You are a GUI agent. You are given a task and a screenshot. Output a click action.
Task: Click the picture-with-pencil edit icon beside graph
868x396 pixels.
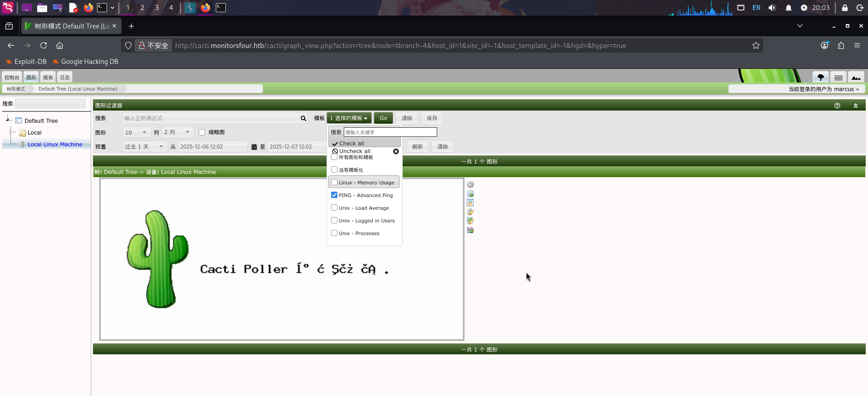[470, 221]
